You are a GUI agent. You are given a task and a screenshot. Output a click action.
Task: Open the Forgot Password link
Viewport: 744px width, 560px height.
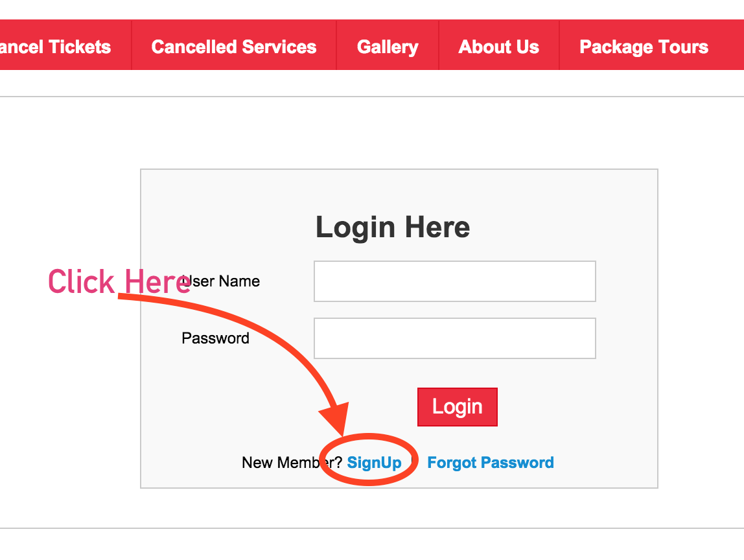tap(490, 462)
